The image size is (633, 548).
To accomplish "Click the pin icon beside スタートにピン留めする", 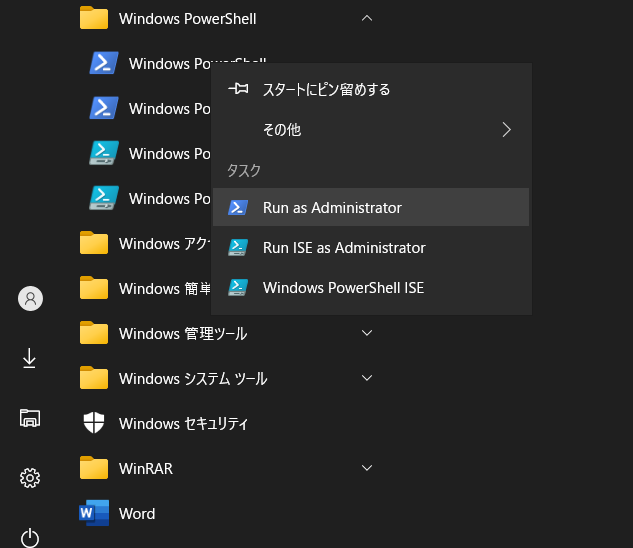I will 238,88.
